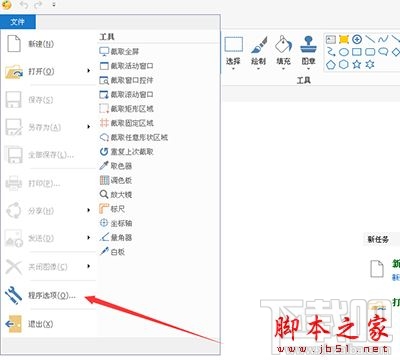Select the six-point star shape
The width and height of the screenshot is (400, 360).
(x=370, y=64)
